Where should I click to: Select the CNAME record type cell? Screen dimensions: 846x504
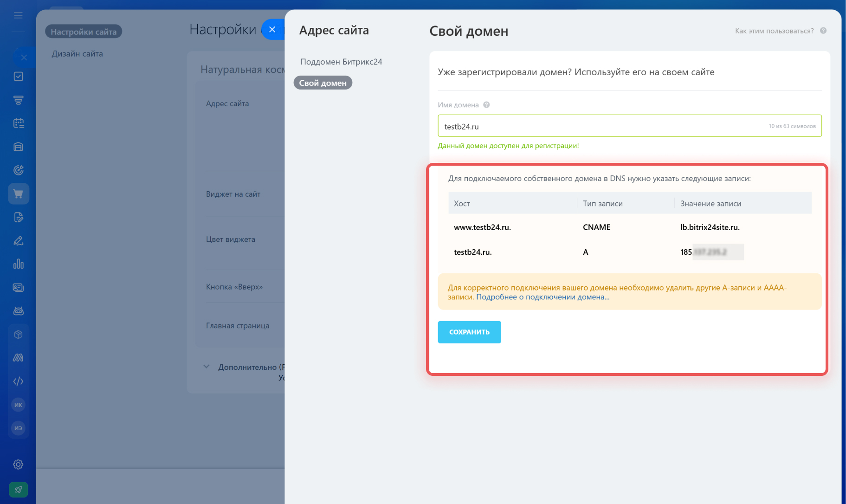(597, 227)
